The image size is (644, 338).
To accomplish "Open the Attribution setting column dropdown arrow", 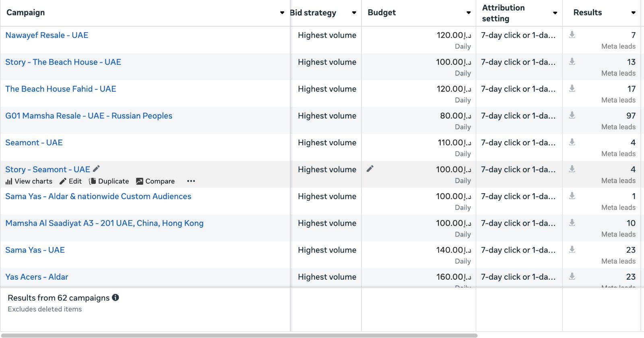I will click(555, 13).
